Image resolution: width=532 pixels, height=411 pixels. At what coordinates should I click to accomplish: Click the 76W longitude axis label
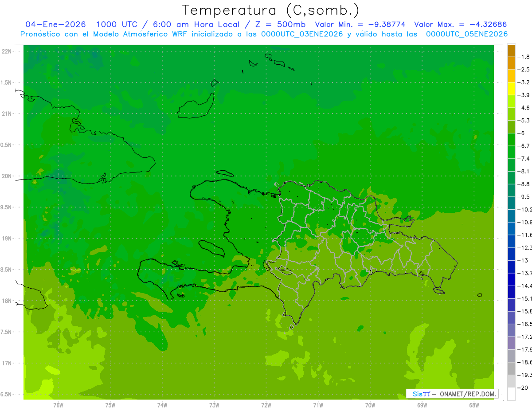(58, 405)
